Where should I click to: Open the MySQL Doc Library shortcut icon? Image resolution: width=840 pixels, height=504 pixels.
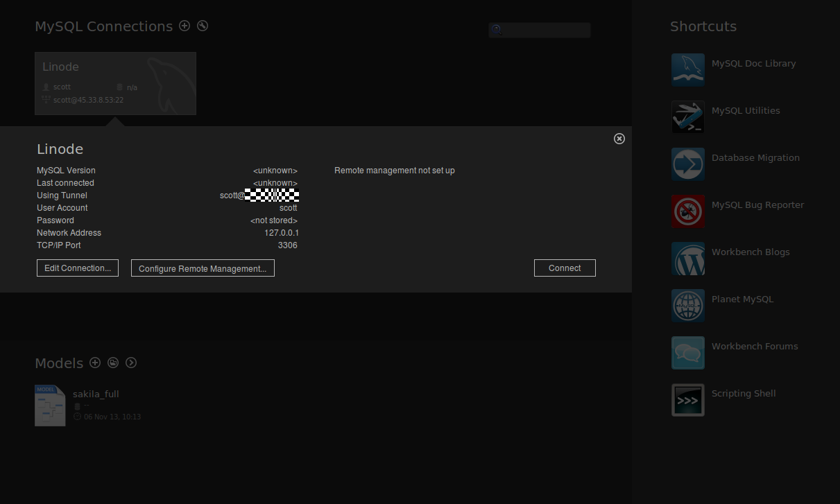(687, 70)
